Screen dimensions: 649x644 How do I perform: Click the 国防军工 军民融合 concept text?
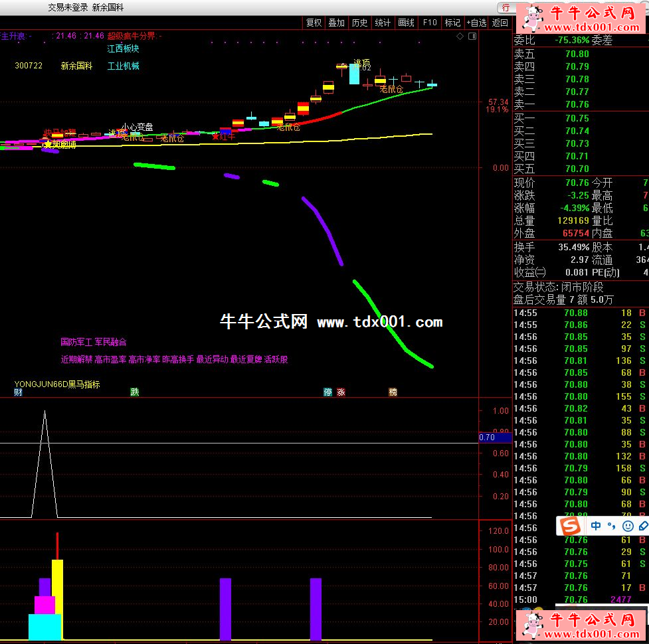point(94,342)
